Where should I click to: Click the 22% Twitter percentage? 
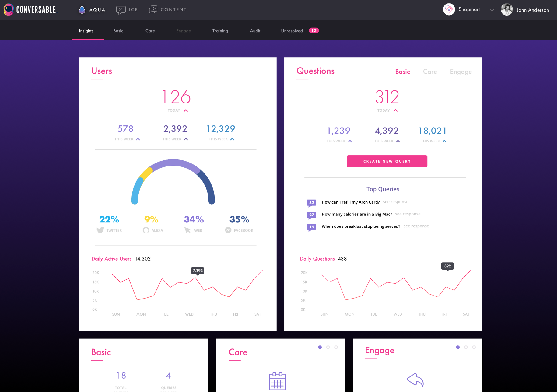coord(109,219)
